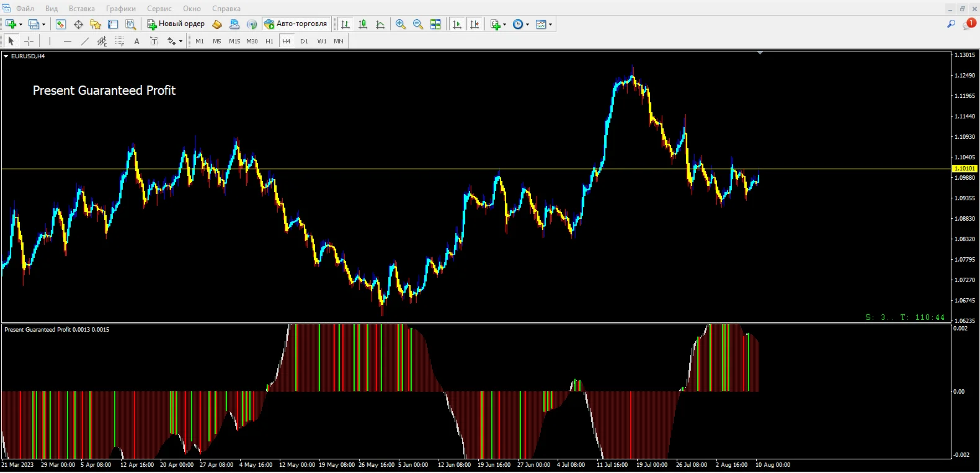This screenshot has width=980, height=473.
Task: Click the trade signals person icon
Action: click(x=234, y=24)
